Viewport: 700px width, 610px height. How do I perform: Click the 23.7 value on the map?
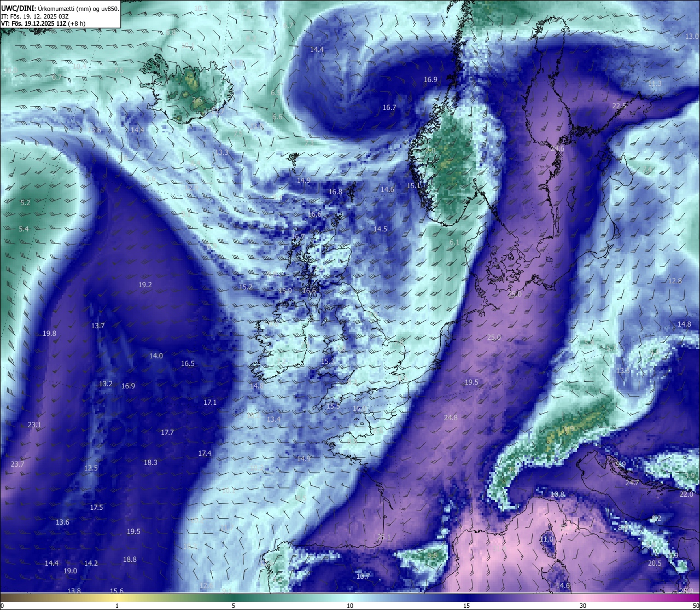point(17,464)
